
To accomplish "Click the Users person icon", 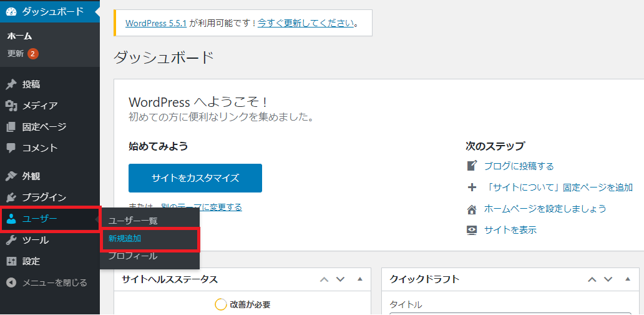I will pyautogui.click(x=11, y=219).
